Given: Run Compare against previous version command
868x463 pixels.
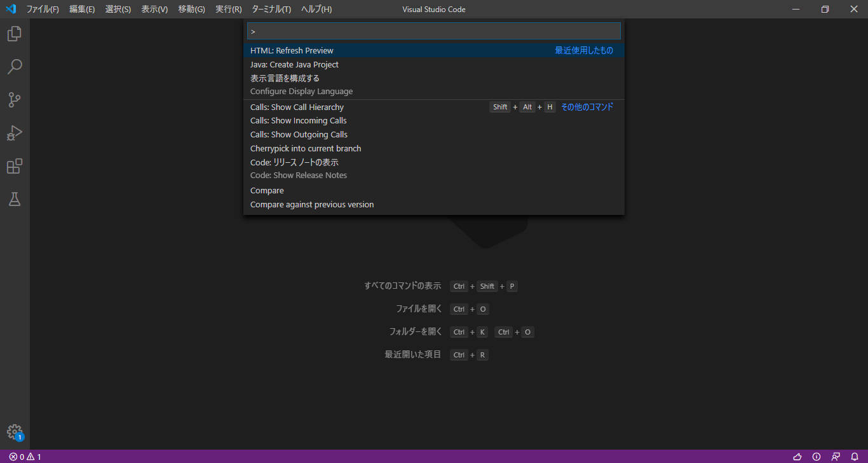Looking at the screenshot, I should (433, 204).
